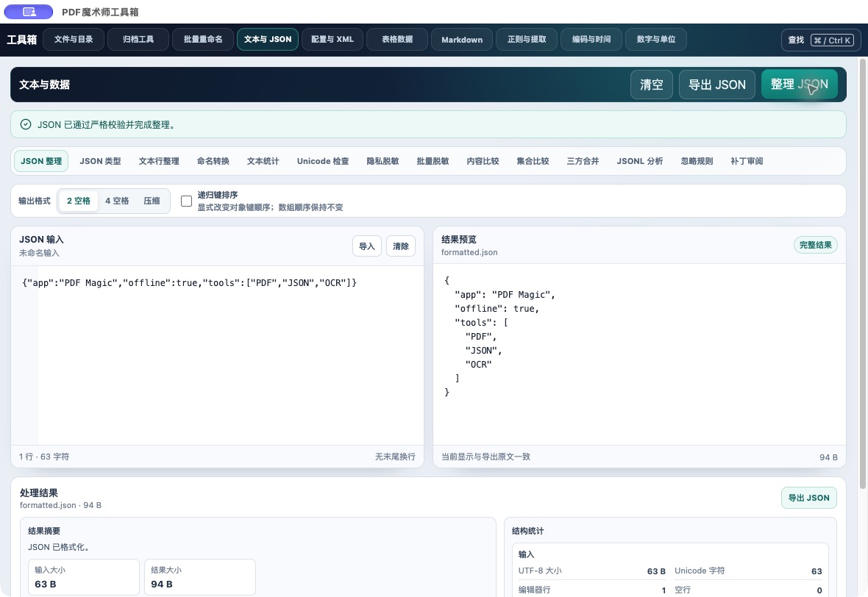868x597 pixels.
Task: Enable the 递归键排序 checkbox
Action: [x=187, y=201]
